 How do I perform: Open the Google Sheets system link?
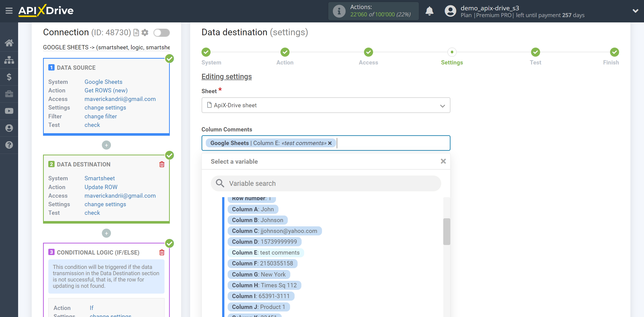pos(103,82)
